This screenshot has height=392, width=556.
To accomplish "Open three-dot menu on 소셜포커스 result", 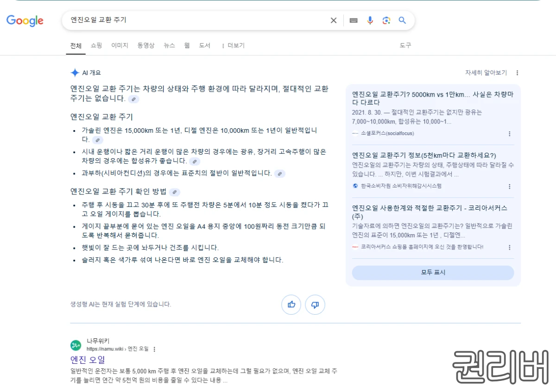I will [x=510, y=133].
